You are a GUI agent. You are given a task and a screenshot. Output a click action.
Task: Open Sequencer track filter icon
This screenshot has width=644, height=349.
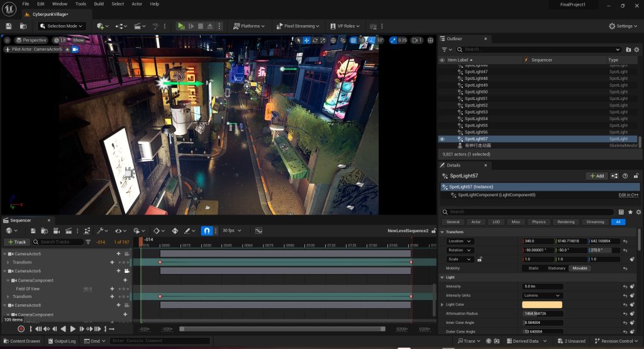(88, 242)
